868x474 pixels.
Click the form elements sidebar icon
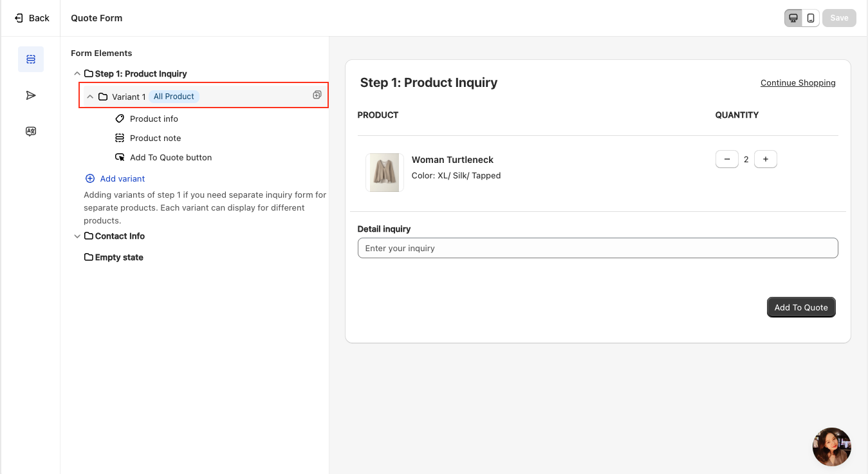(31, 59)
